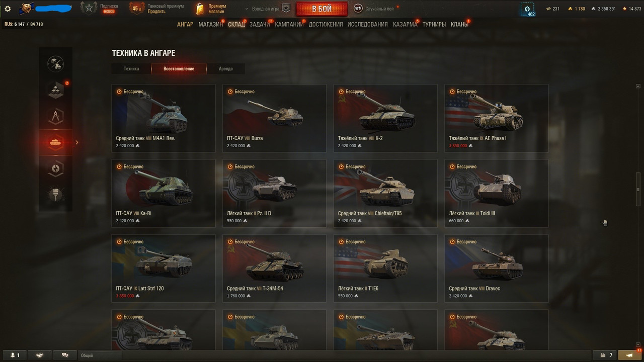
Task: Open the settings gear menu
Action: point(8,9)
